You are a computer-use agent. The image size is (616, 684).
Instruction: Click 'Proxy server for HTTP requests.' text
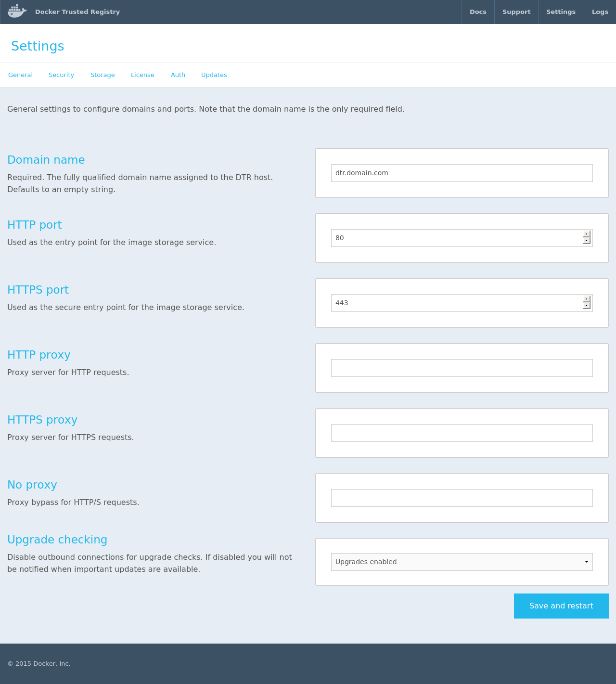[x=68, y=372]
